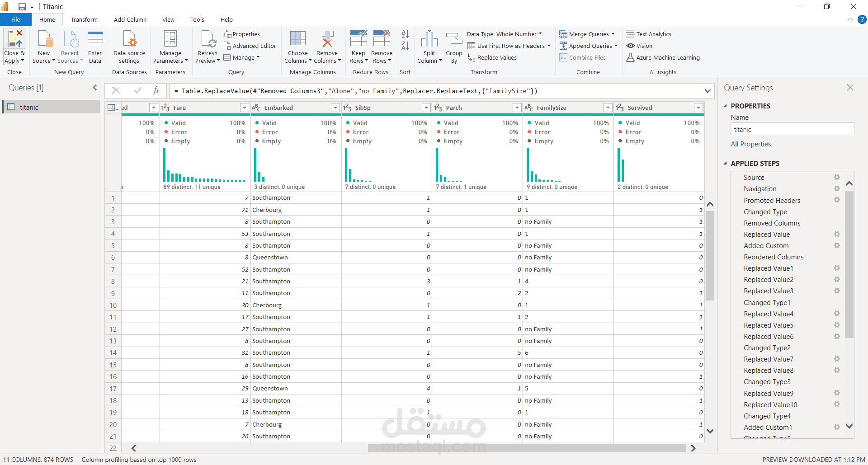Select the Changed Type1 step

(767, 303)
